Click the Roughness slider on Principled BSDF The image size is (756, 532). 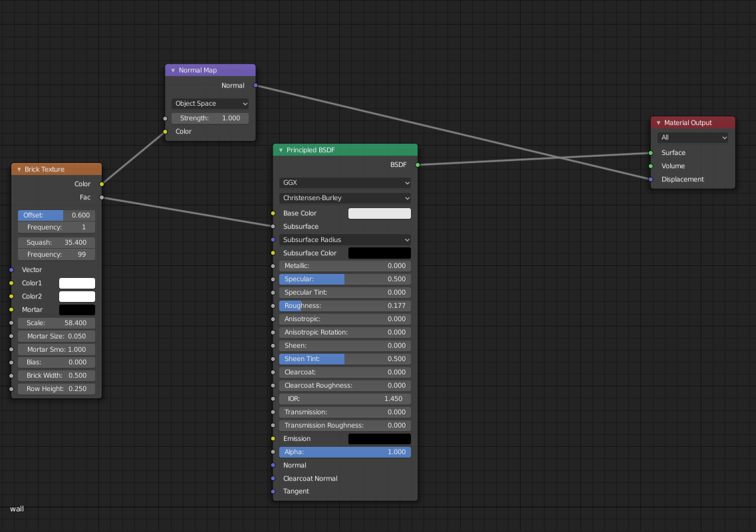click(x=345, y=305)
